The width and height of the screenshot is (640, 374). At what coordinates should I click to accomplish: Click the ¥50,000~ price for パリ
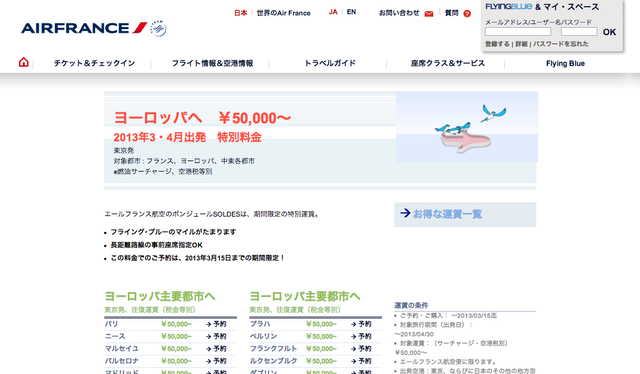coord(176,324)
